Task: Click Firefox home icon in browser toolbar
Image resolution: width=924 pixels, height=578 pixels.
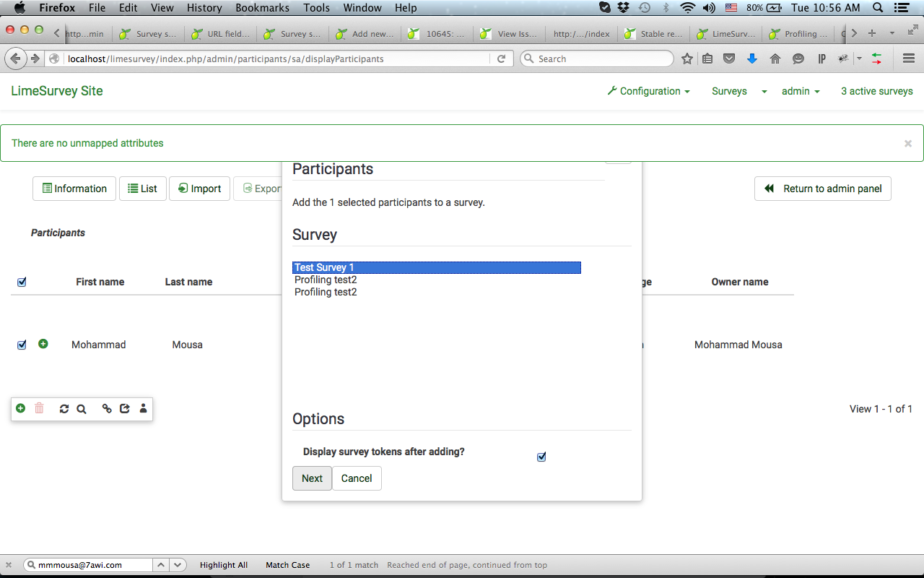Action: point(775,59)
